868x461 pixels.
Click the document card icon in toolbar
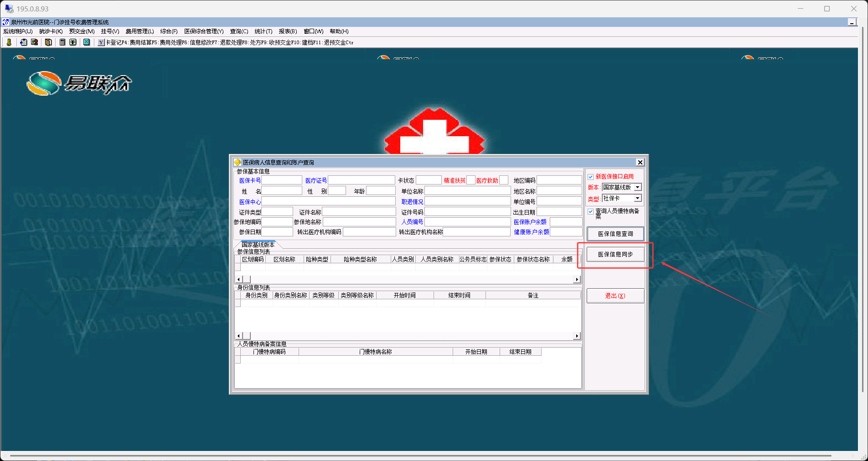[x=23, y=42]
